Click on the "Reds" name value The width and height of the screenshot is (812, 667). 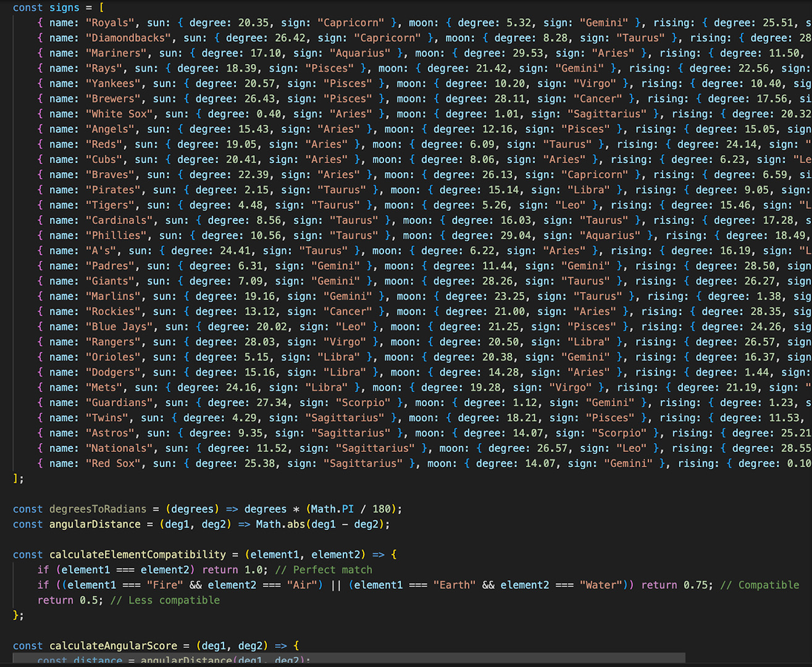pos(104,145)
